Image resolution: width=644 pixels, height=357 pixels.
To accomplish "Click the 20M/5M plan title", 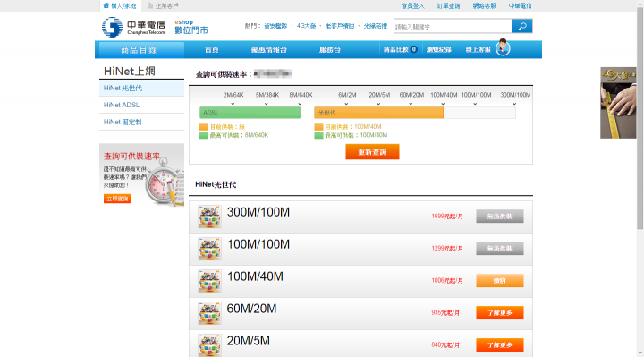I will tap(248, 341).
